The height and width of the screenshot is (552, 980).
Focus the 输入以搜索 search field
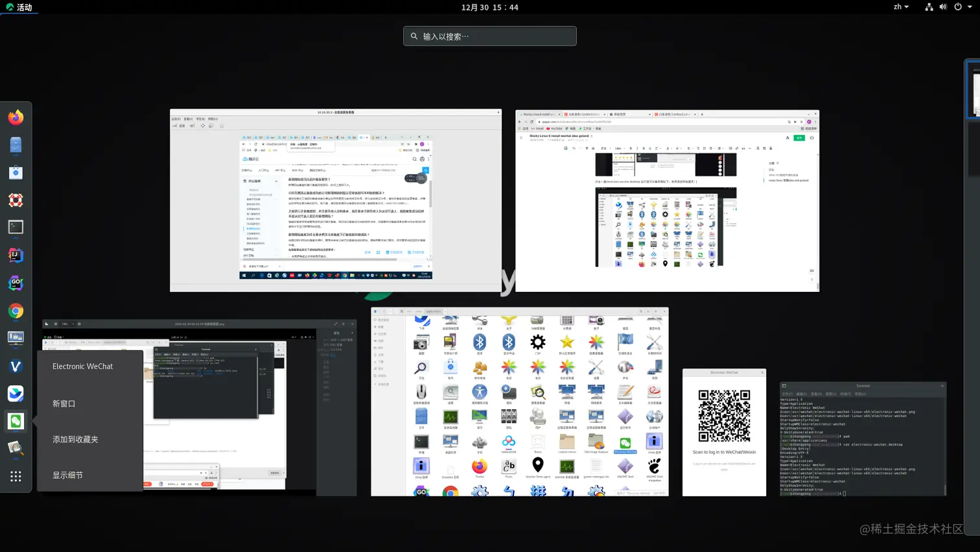pos(490,36)
